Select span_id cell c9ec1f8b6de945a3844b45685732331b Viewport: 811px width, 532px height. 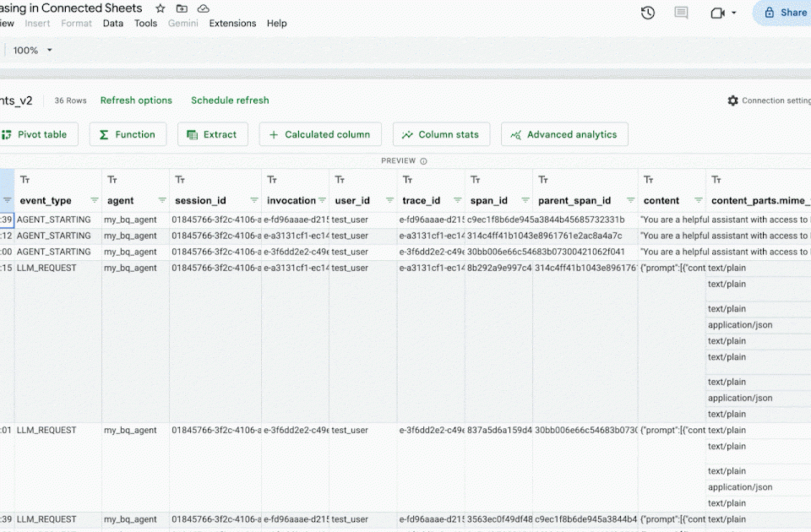546,220
